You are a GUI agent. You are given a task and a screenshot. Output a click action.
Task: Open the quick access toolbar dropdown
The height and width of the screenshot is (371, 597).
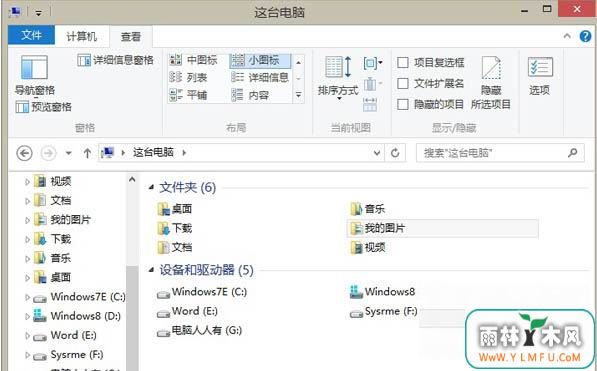tap(38, 13)
